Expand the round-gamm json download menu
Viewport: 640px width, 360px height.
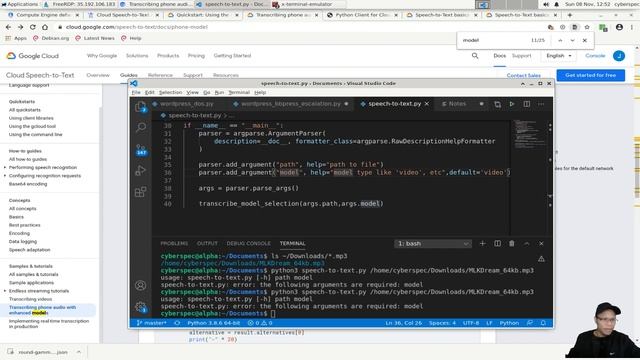(x=78, y=352)
